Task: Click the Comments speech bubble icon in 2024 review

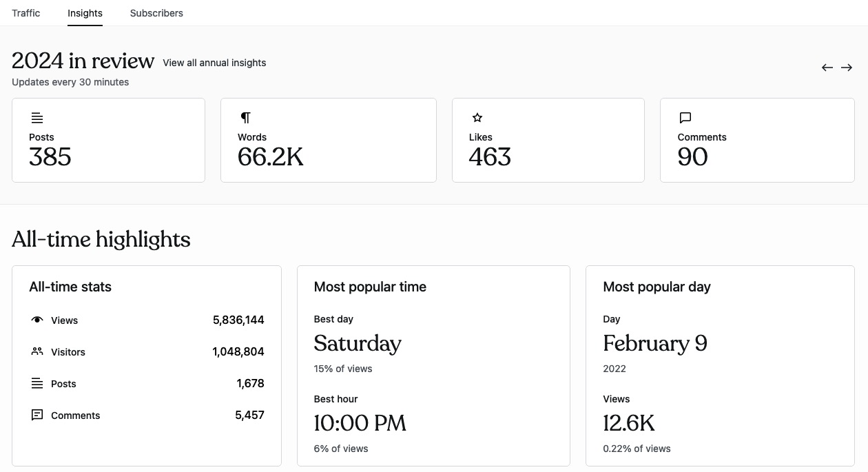Action: click(x=685, y=118)
